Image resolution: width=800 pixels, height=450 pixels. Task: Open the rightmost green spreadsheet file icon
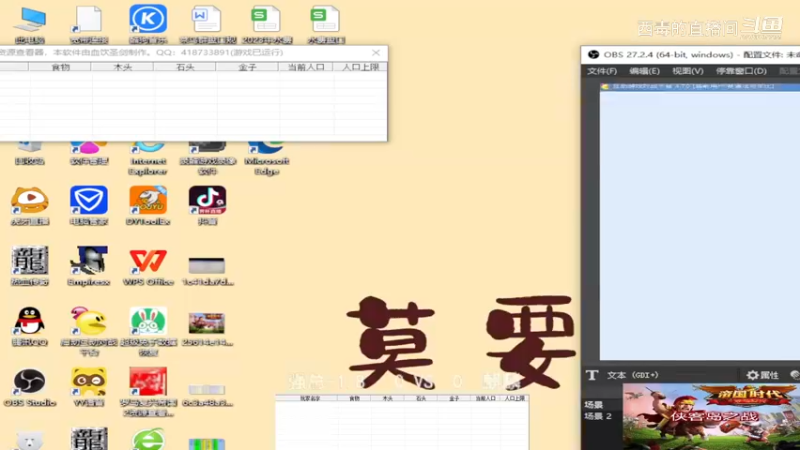click(x=325, y=20)
